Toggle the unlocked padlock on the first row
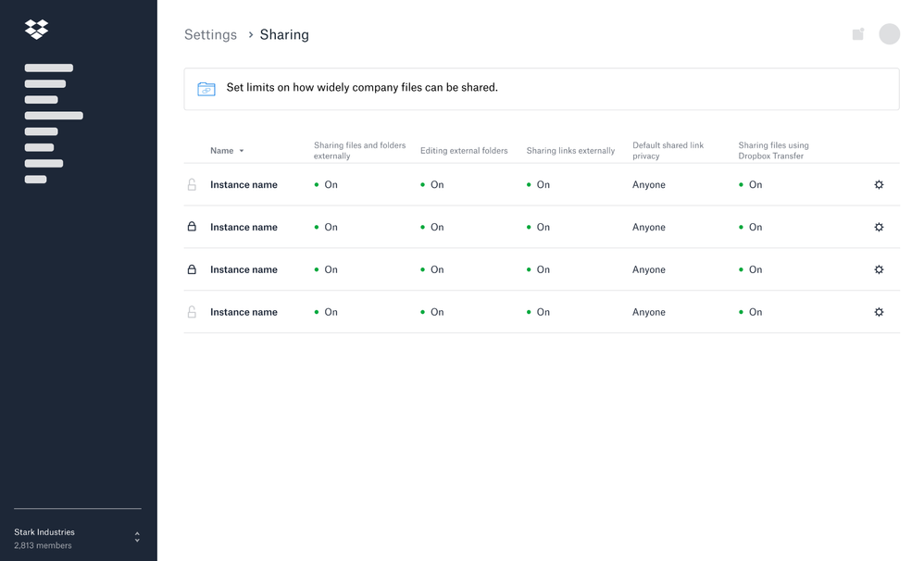 point(192,185)
